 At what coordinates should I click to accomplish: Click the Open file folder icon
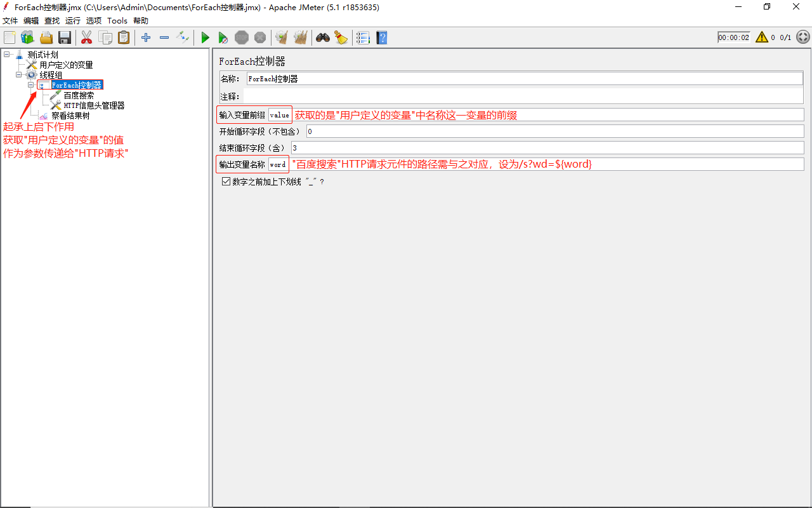pyautogui.click(x=46, y=37)
